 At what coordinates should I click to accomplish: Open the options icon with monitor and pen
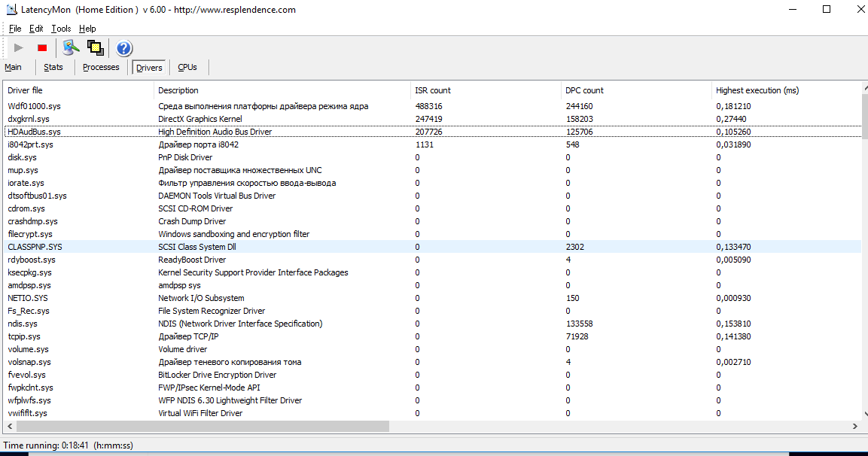tap(71, 48)
